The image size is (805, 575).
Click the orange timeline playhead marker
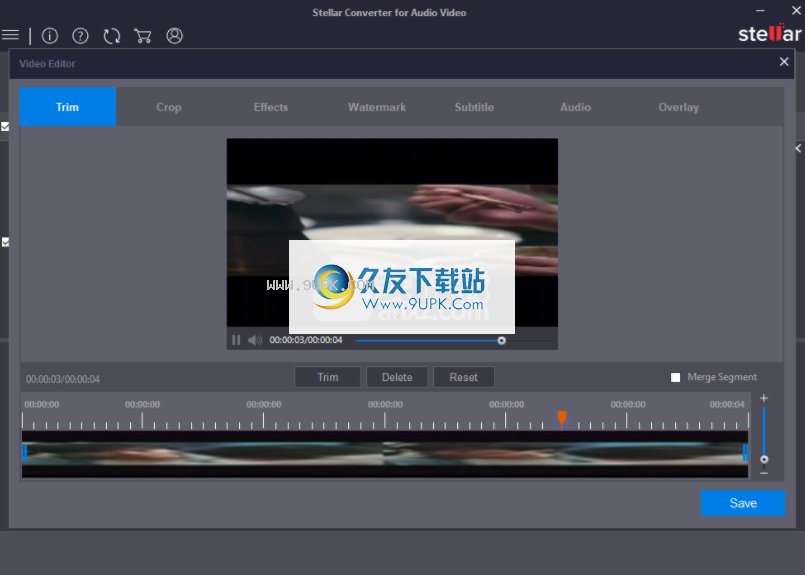(562, 418)
